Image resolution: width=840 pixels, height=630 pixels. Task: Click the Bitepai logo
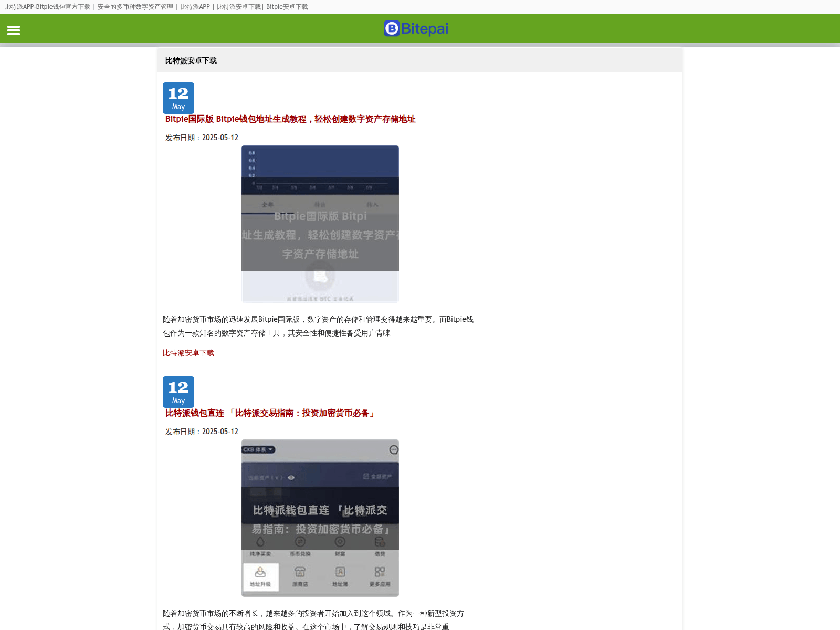pyautogui.click(x=416, y=28)
